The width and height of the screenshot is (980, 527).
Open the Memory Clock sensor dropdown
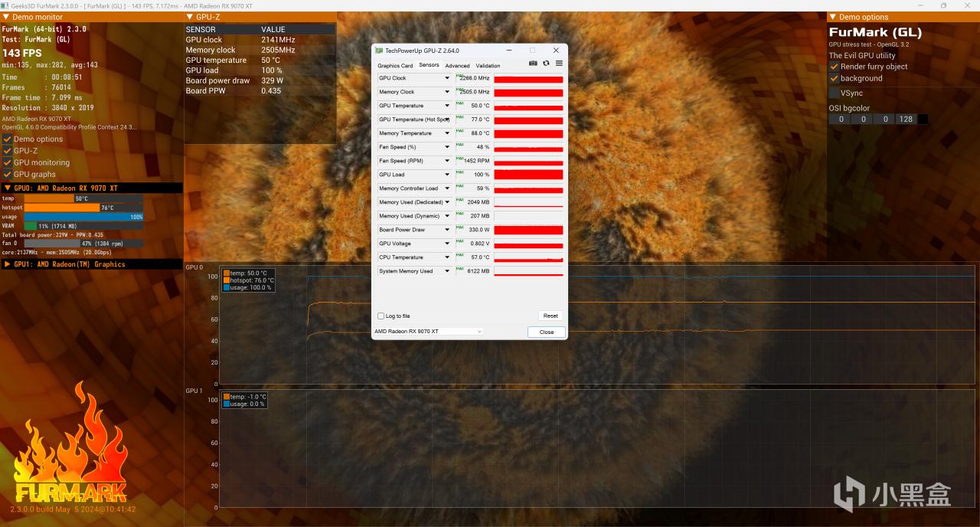click(x=447, y=92)
